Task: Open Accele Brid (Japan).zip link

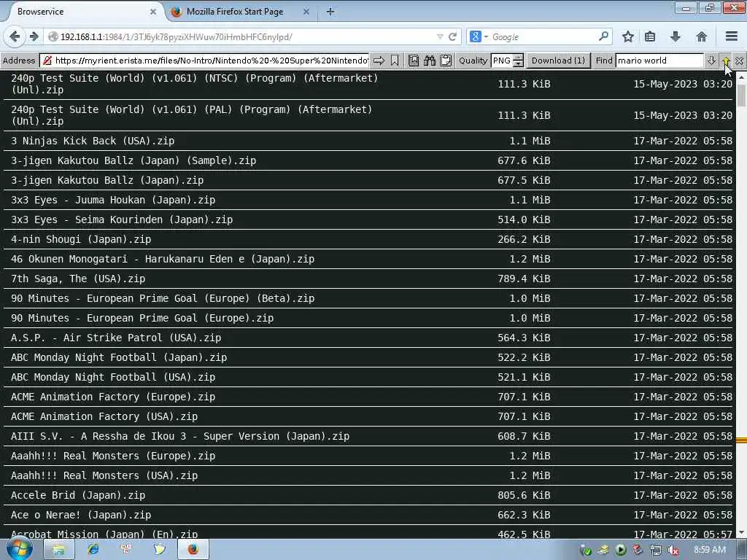Action: click(x=78, y=495)
